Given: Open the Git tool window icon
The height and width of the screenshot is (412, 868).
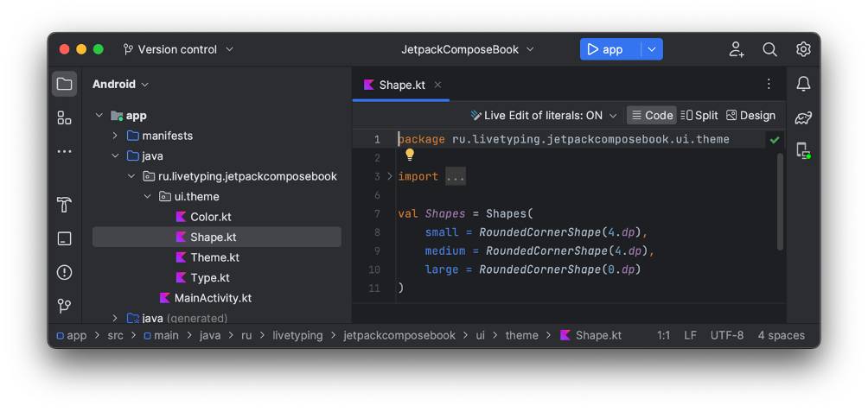Looking at the screenshot, I should [64, 306].
